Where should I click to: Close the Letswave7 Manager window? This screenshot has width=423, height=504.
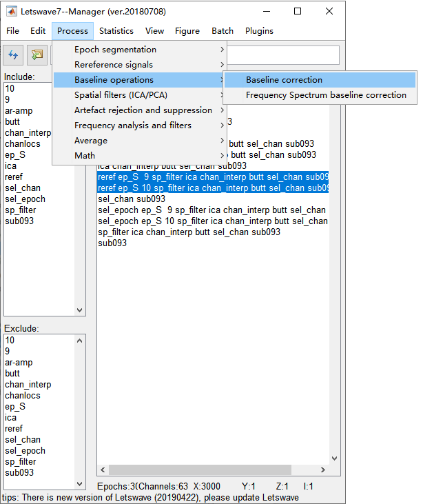click(x=329, y=11)
